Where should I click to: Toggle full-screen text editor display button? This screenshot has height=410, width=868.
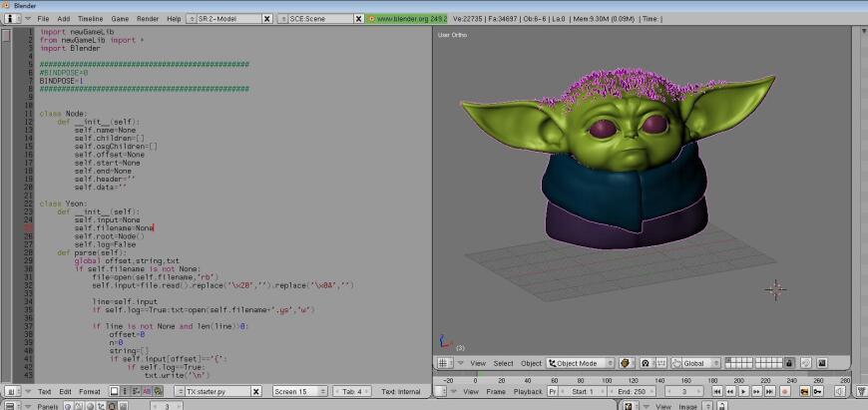point(115,392)
